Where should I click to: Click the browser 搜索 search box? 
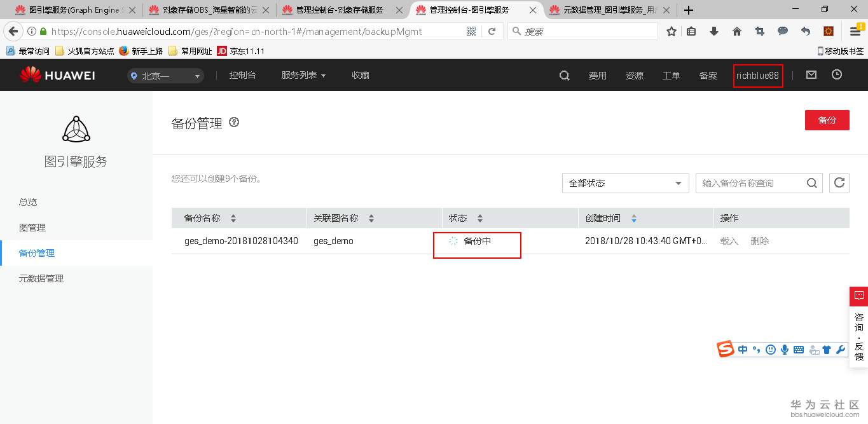click(583, 31)
